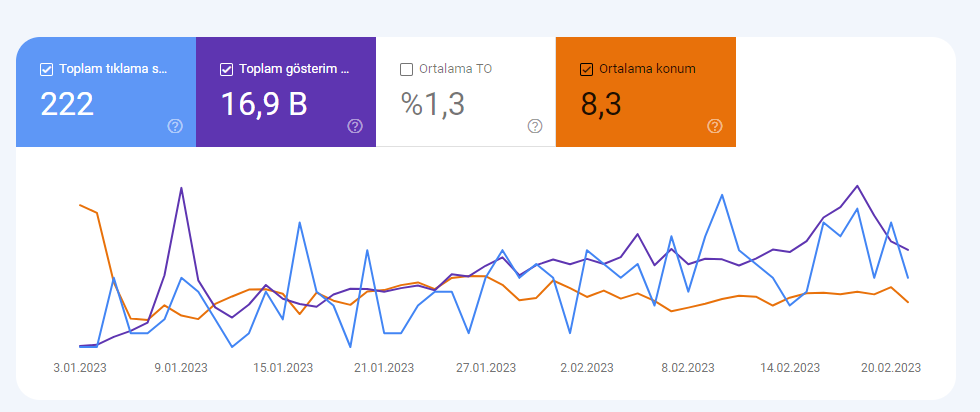980x412 pixels.
Task: Open help icon on total clicks card
Action: pos(175,126)
